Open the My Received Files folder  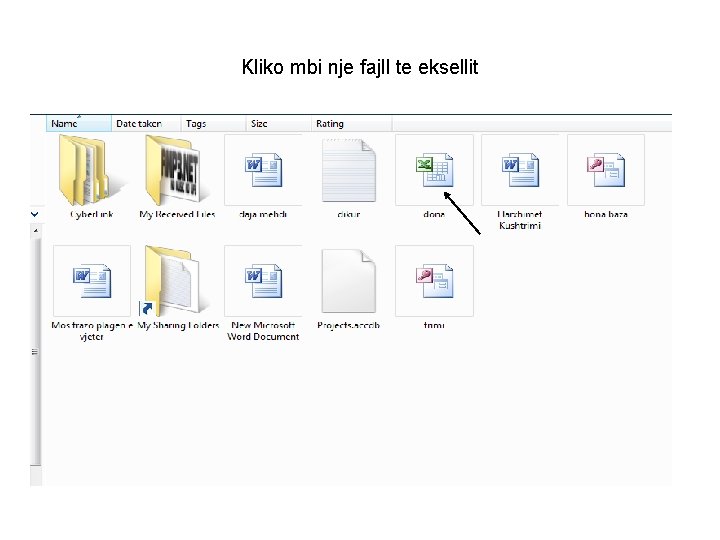[177, 177]
